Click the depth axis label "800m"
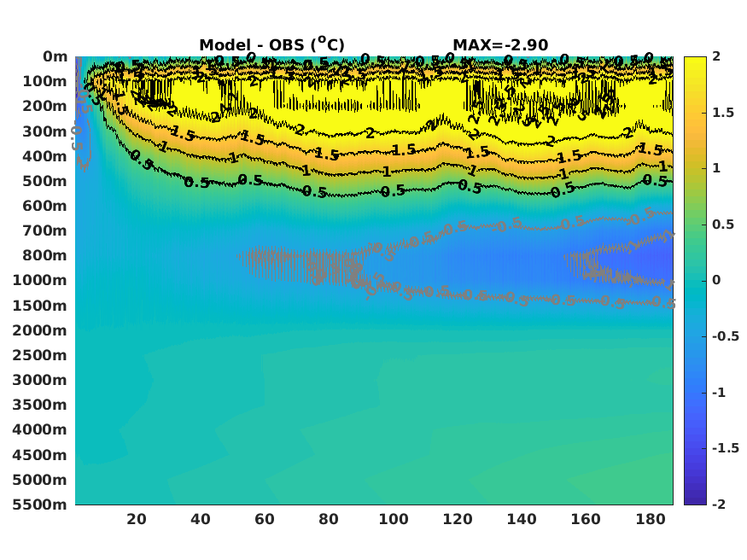Viewport: 747px width, 560px height. (x=44, y=255)
